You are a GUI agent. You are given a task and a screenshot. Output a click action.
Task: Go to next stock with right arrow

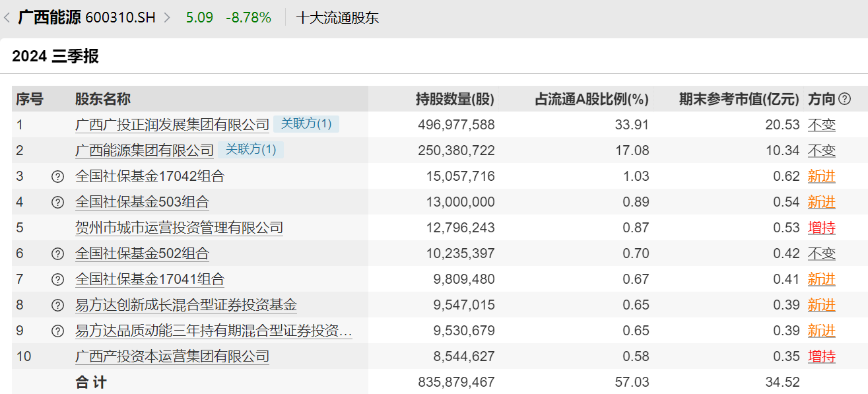[167, 18]
